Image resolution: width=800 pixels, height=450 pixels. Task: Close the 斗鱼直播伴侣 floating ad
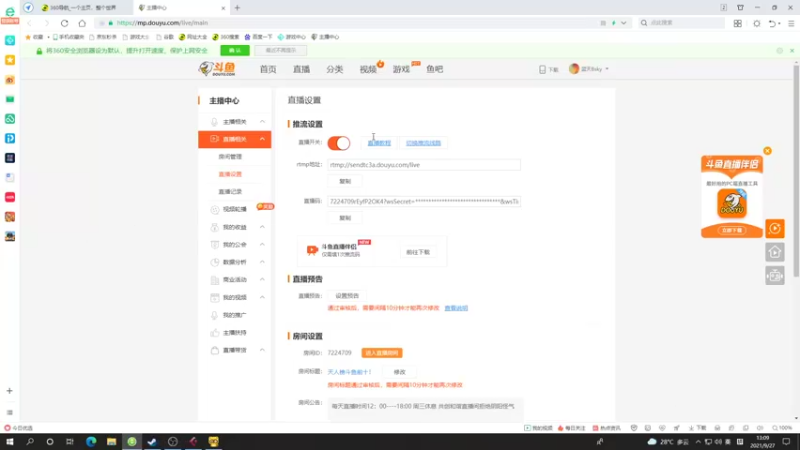(767, 151)
